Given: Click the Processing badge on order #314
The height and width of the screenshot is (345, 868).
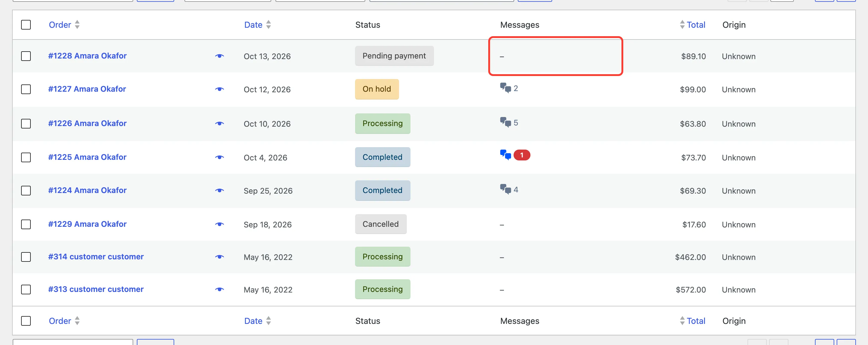Looking at the screenshot, I should pos(382,257).
